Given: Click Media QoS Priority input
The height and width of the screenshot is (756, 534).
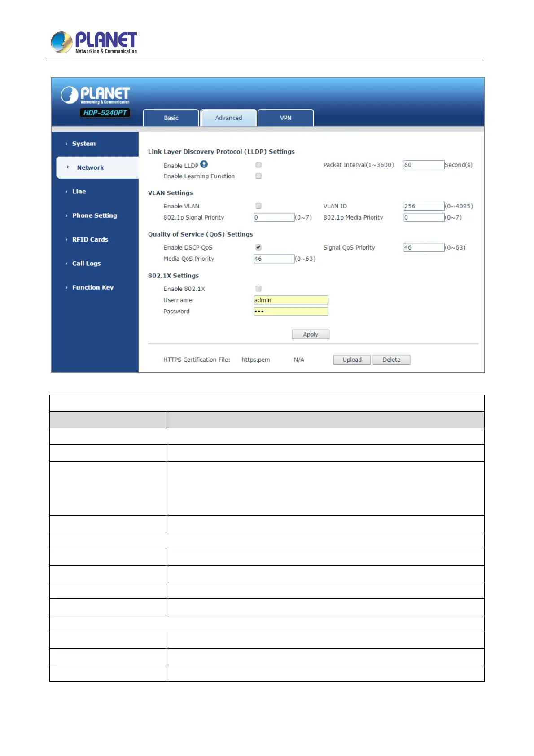Looking at the screenshot, I should pyautogui.click(x=274, y=259).
